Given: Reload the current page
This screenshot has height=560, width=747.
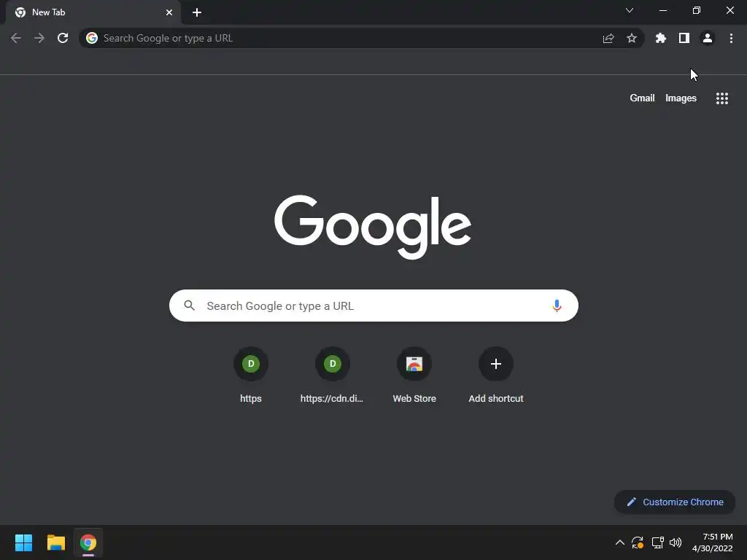Looking at the screenshot, I should 63,38.
